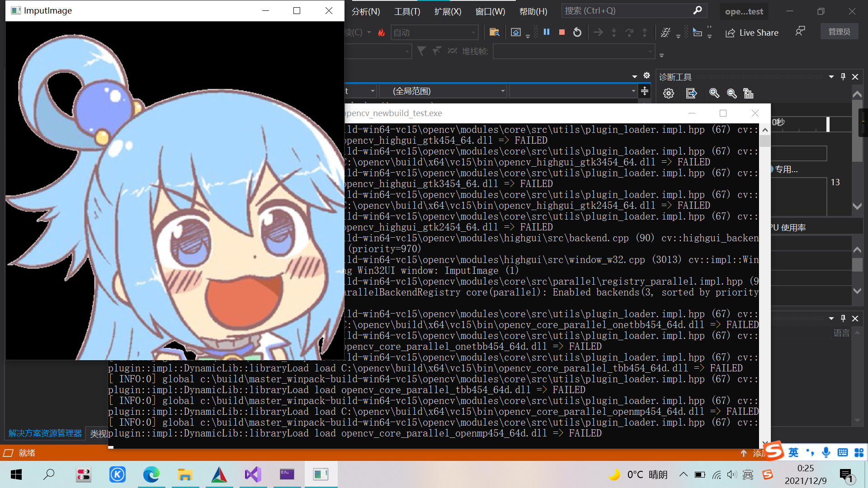
Task: Click console window scrollbar up arrow
Action: coord(765,130)
